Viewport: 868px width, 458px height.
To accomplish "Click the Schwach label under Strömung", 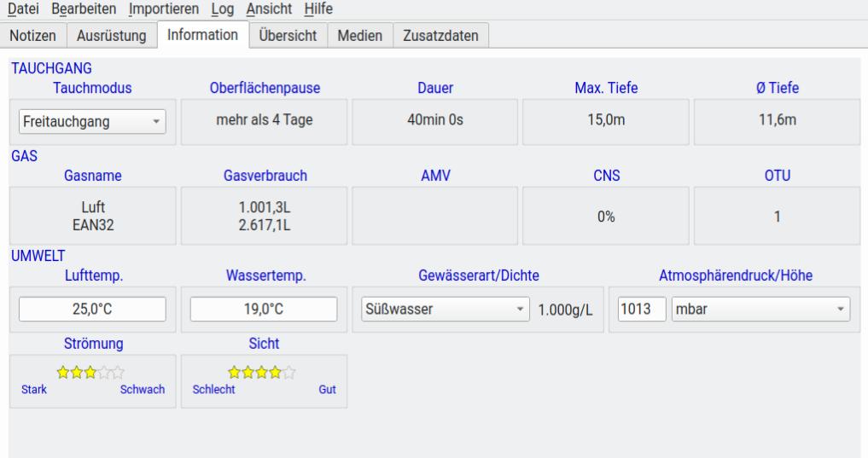I will click(x=143, y=390).
